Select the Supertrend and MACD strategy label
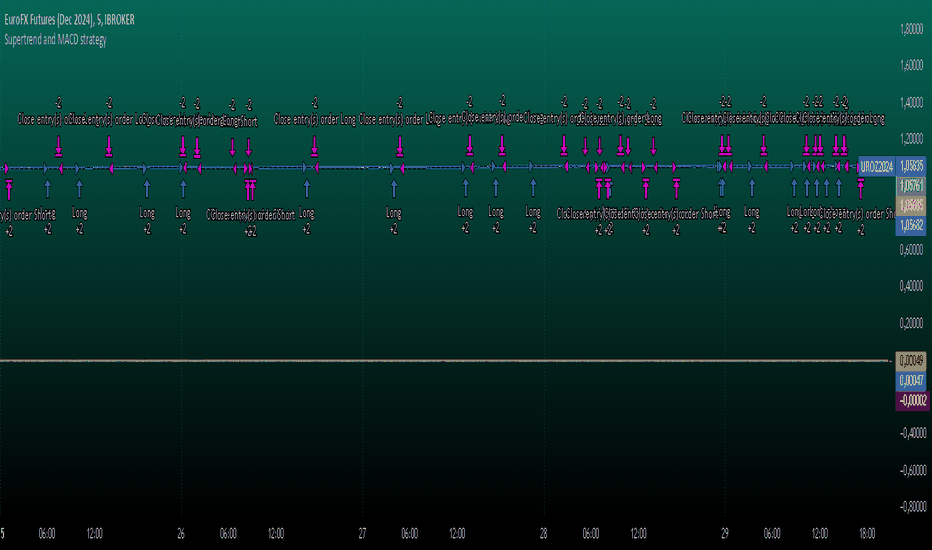Viewport: 932px width, 550px height. coord(55,40)
